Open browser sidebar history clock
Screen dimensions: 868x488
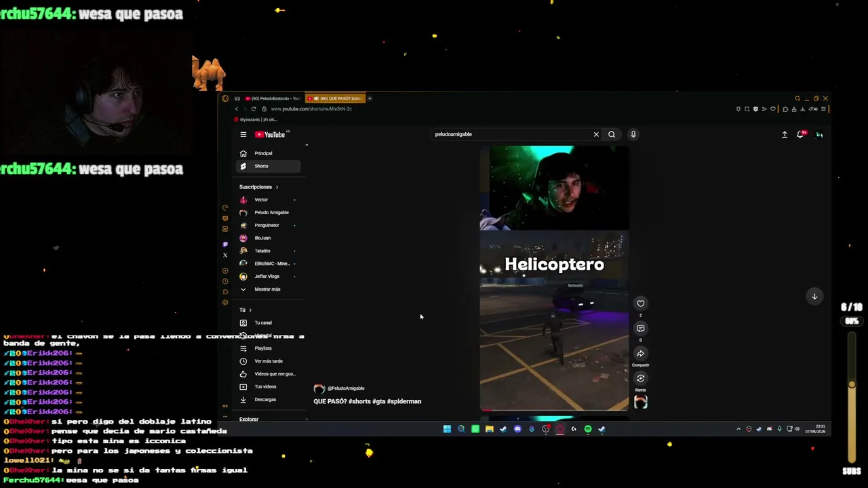click(225, 281)
